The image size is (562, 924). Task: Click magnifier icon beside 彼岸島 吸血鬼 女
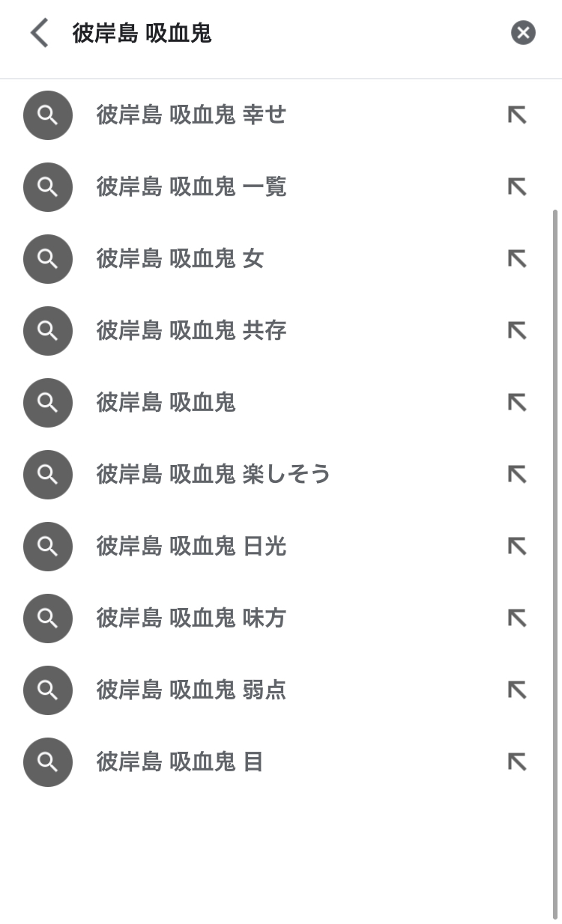pyautogui.click(x=48, y=259)
